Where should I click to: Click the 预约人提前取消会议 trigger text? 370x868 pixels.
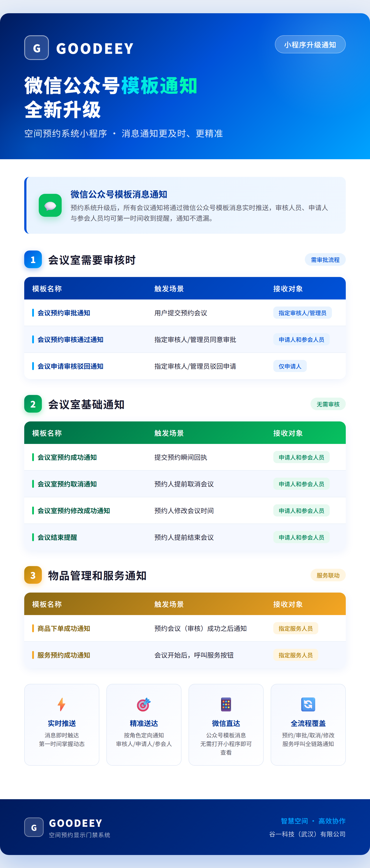[184, 484]
